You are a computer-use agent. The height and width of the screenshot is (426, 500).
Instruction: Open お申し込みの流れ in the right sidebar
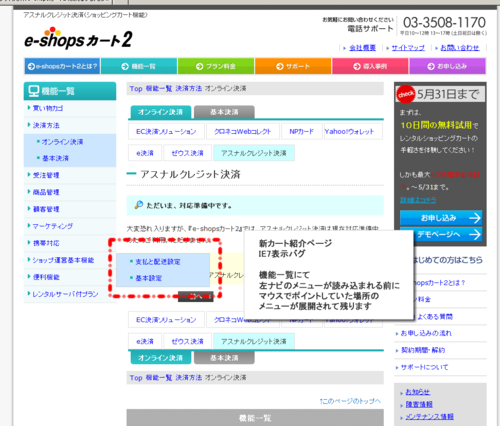pyautogui.click(x=426, y=333)
